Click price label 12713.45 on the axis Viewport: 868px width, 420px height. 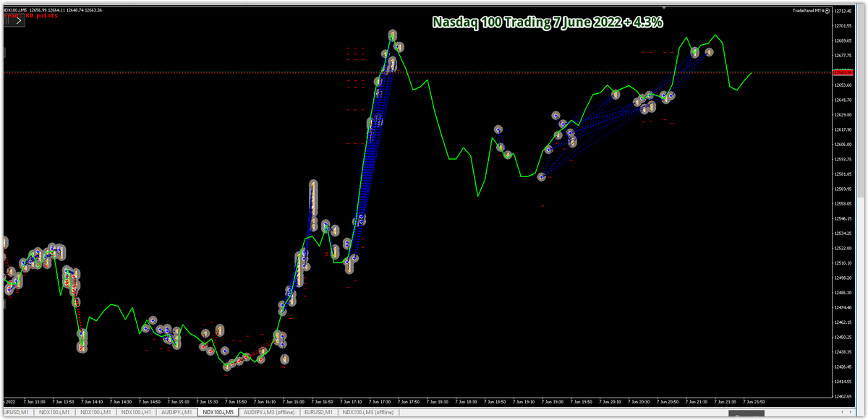(842, 11)
